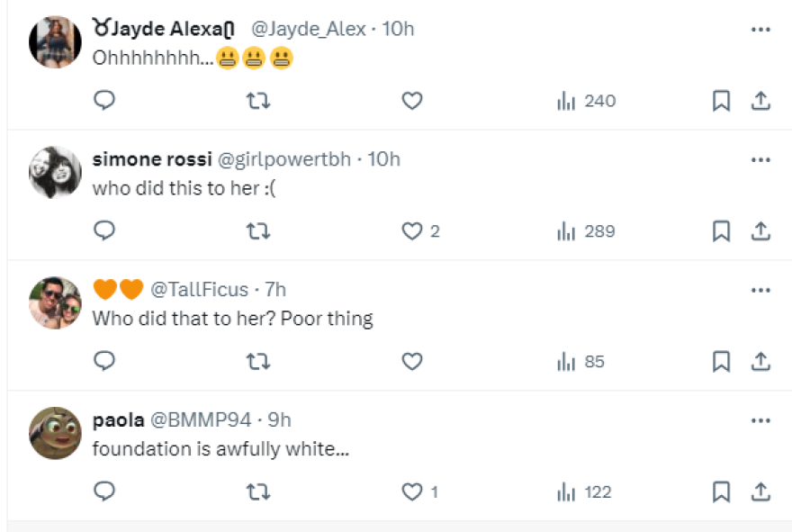Open more options menu for TallFicus tweet
Viewport: 792px width, 532px height.
tap(760, 290)
